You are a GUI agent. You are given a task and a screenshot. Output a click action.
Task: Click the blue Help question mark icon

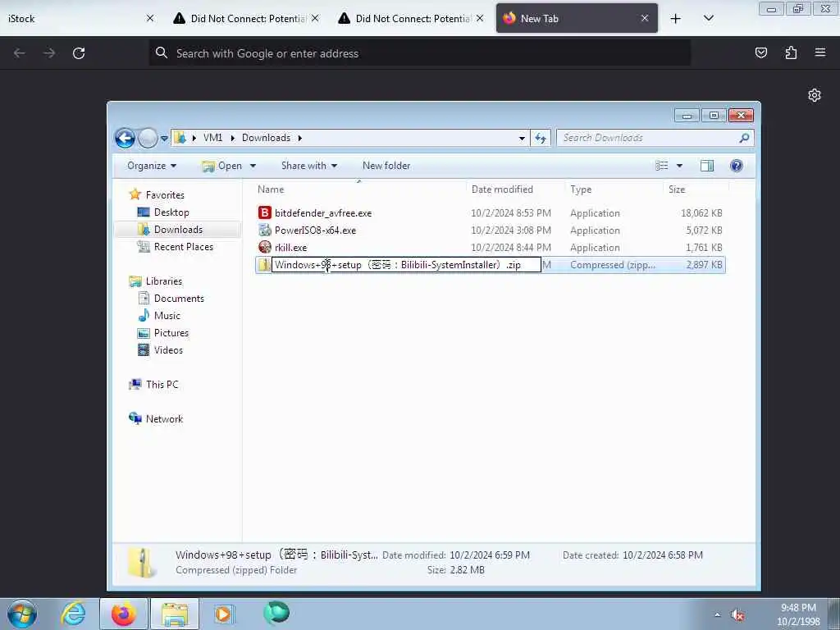tap(737, 166)
